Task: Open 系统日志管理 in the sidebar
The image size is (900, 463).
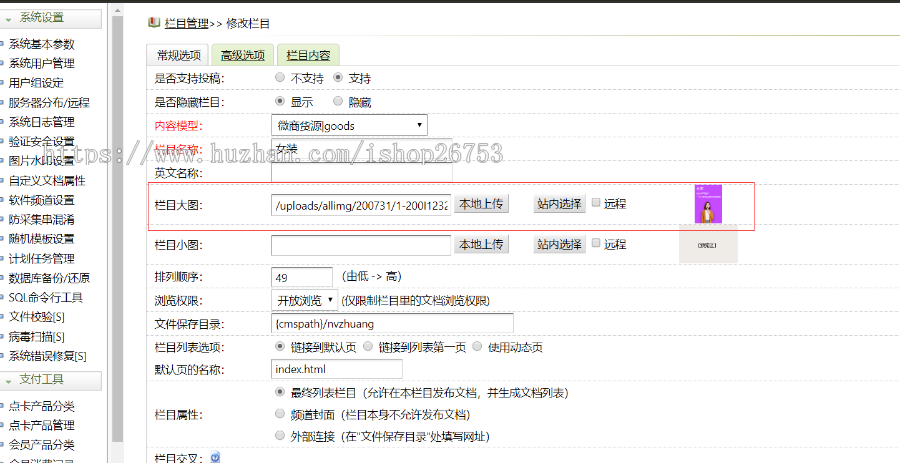Action: pos(41,122)
